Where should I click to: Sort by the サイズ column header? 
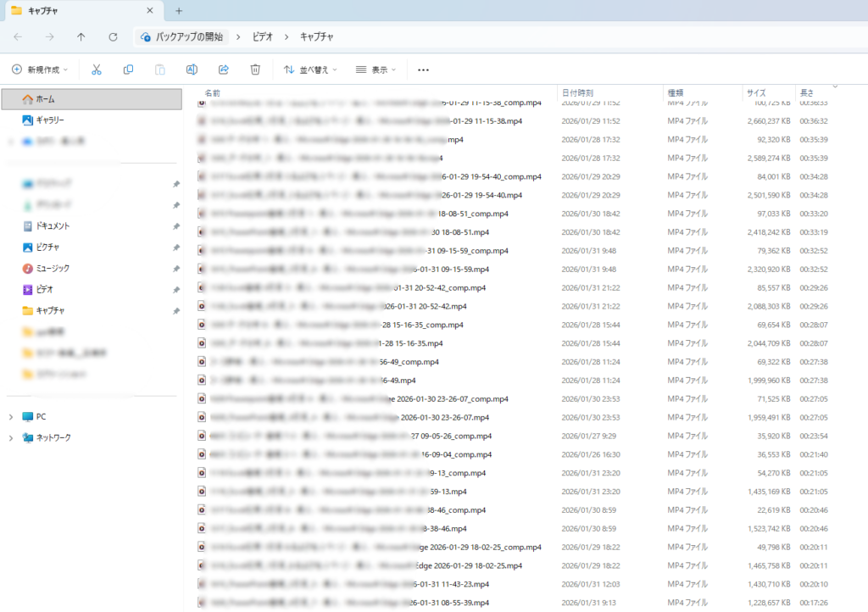pos(756,92)
